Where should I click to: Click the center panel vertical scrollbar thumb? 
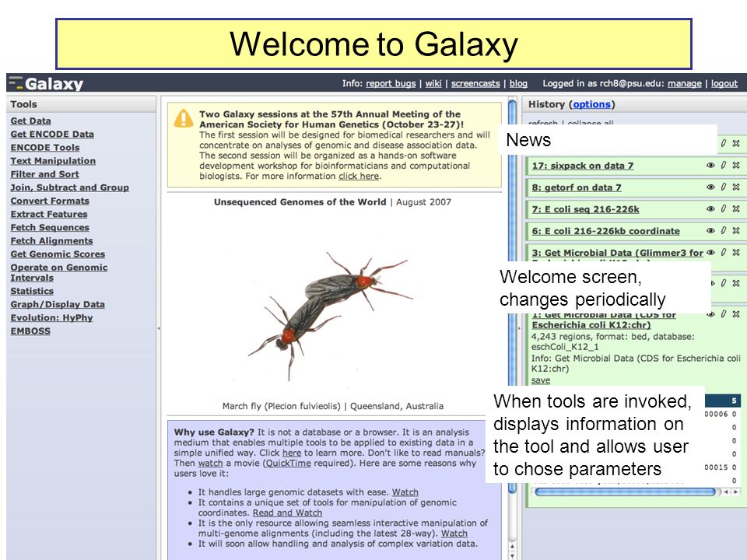point(512,296)
